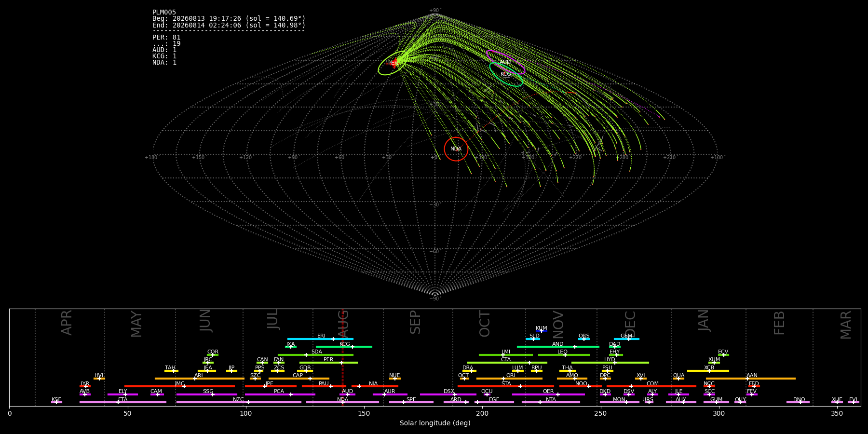Select the AUD magenta radiant ellipse
This screenshot has height=434, width=868.
(x=505, y=62)
